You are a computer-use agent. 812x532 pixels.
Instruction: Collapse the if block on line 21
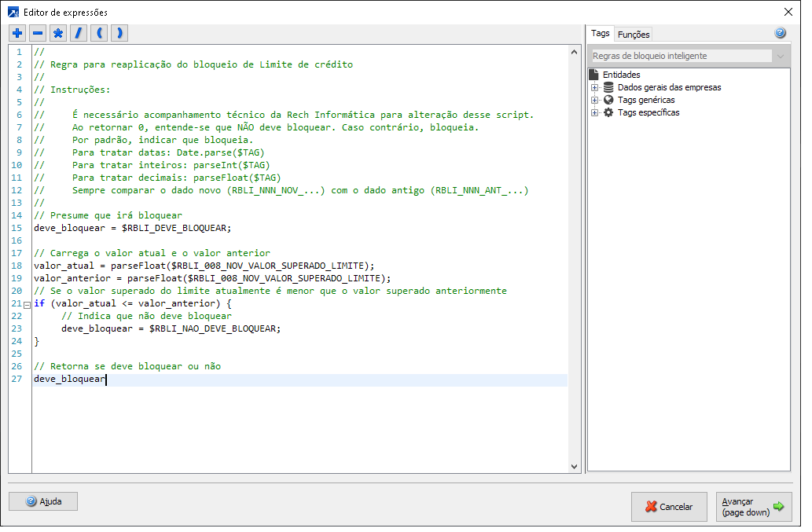coord(28,304)
